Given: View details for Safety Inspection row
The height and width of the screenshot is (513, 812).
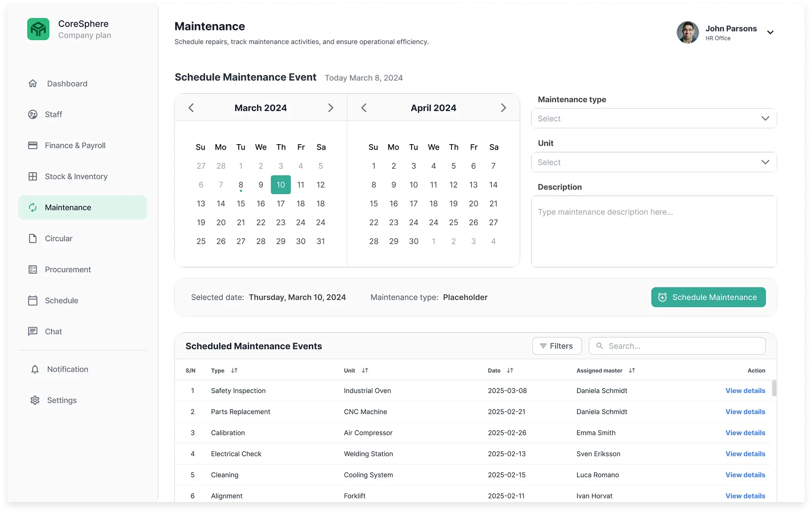Looking at the screenshot, I should [x=745, y=391].
